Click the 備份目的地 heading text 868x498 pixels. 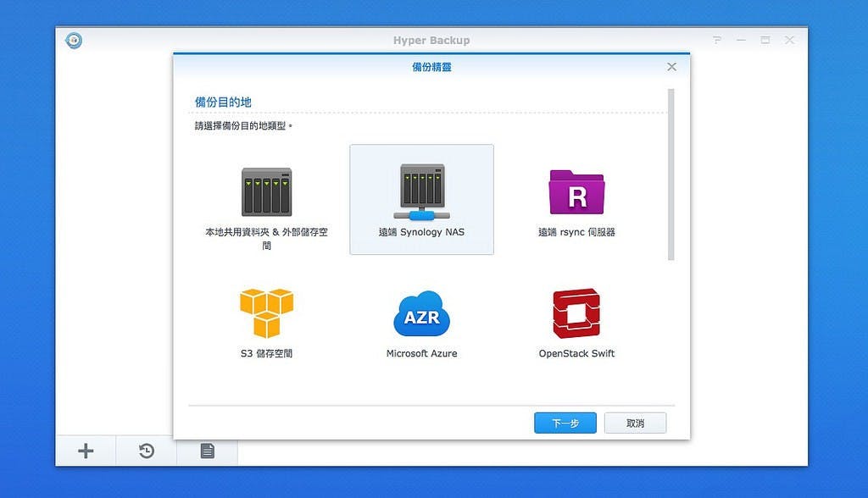pos(223,102)
